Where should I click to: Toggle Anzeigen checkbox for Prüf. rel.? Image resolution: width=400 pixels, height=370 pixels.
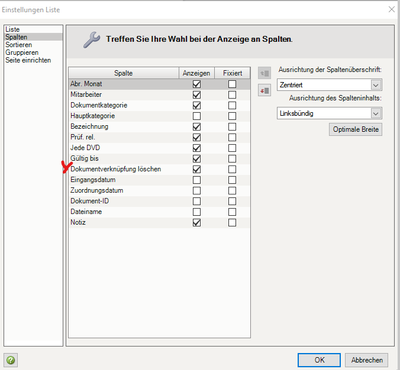click(x=197, y=137)
